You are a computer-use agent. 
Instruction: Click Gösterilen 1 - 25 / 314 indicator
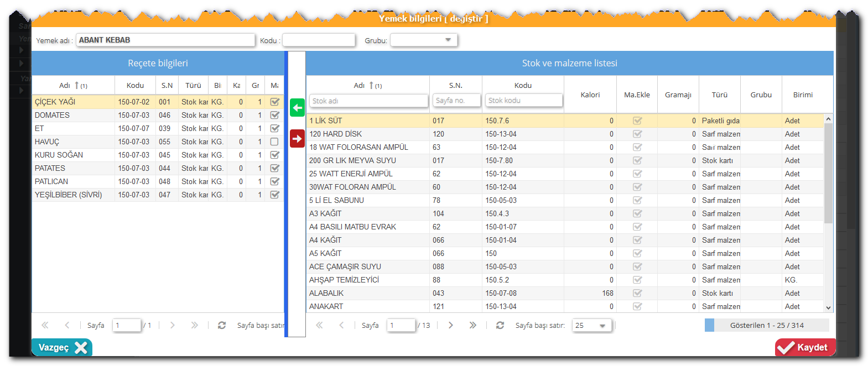tap(767, 325)
